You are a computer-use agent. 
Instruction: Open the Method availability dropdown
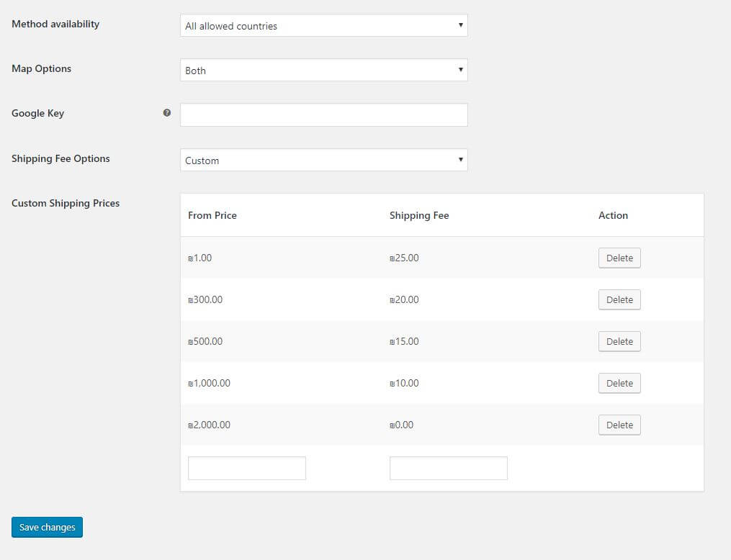323,26
